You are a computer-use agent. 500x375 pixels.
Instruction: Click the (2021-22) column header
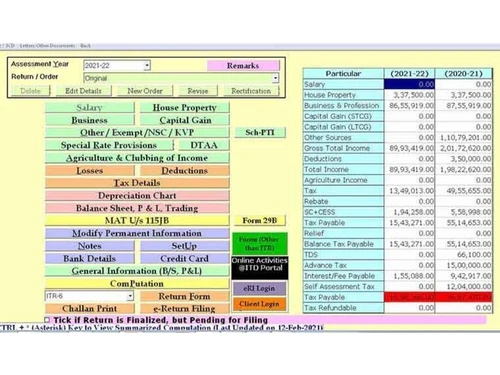(409, 74)
